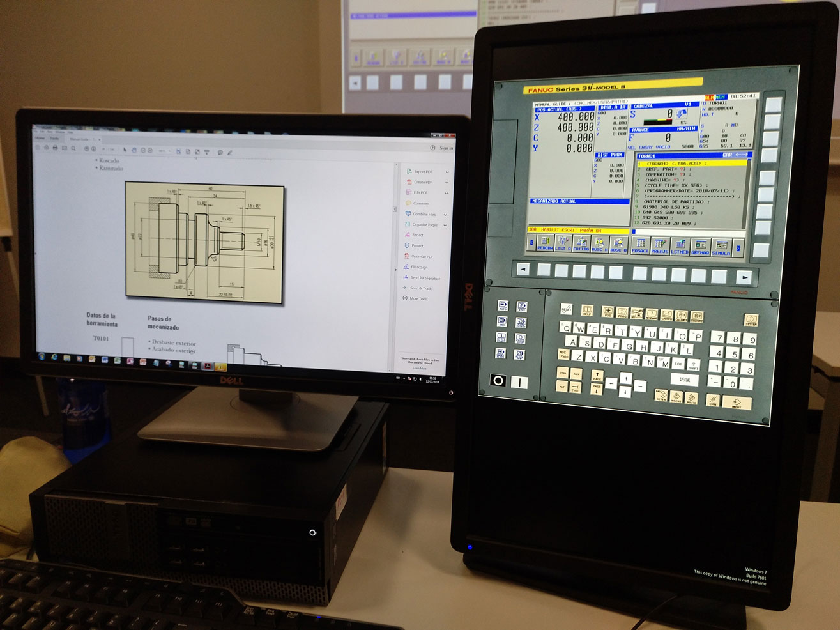Viewport: 840px width, 630px height.
Task: Select AUTO mode key
Action: pyautogui.click(x=503, y=305)
